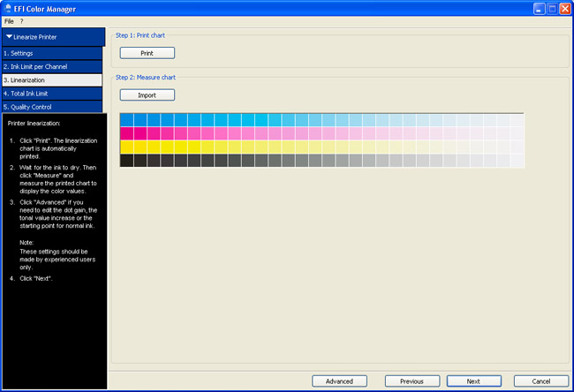Proceed with the Next button
Screen dimensions: 574x392
(x=473, y=381)
